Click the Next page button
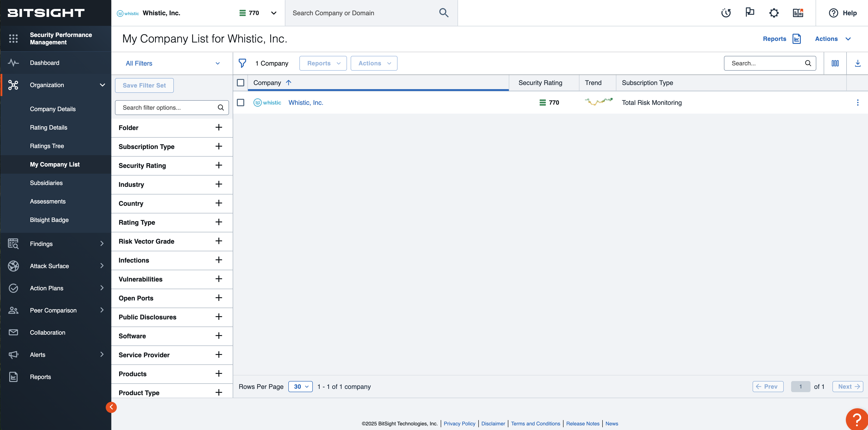 point(848,387)
